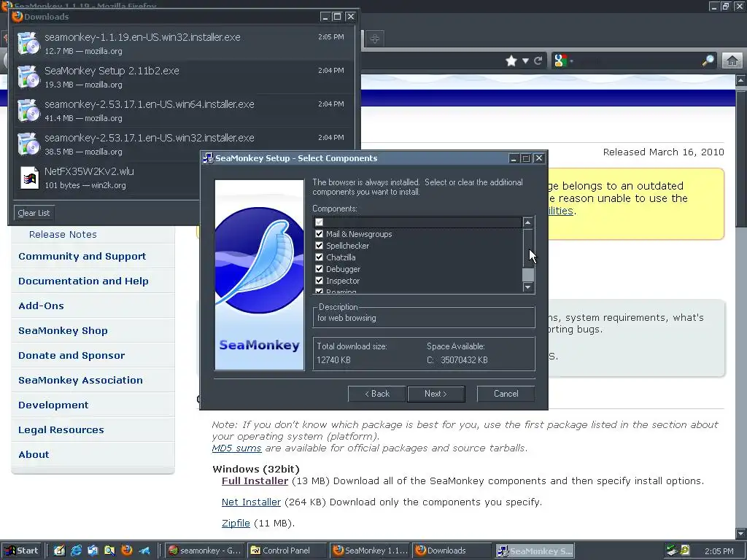Open Release Notes sidebar link
Image resolution: width=747 pixels, height=560 pixels.
(x=63, y=234)
